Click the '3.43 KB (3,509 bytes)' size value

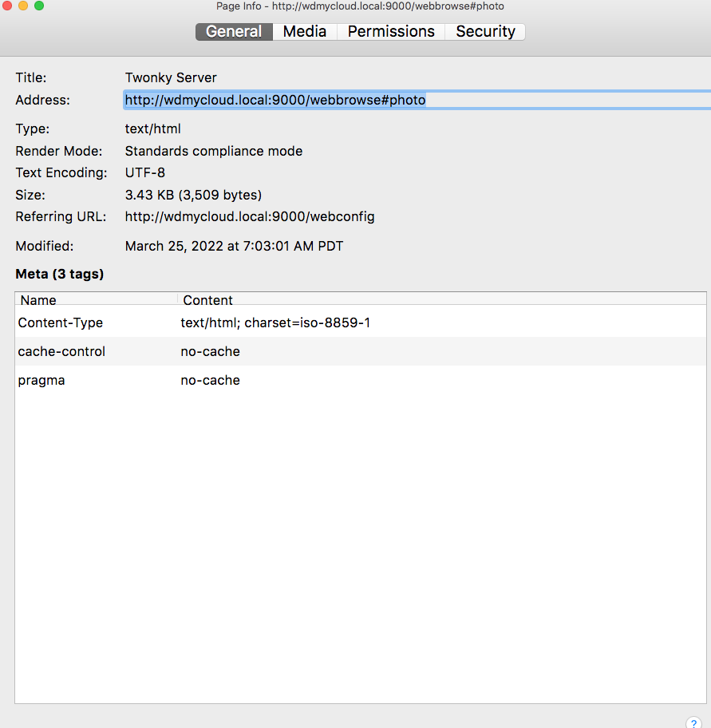point(193,195)
